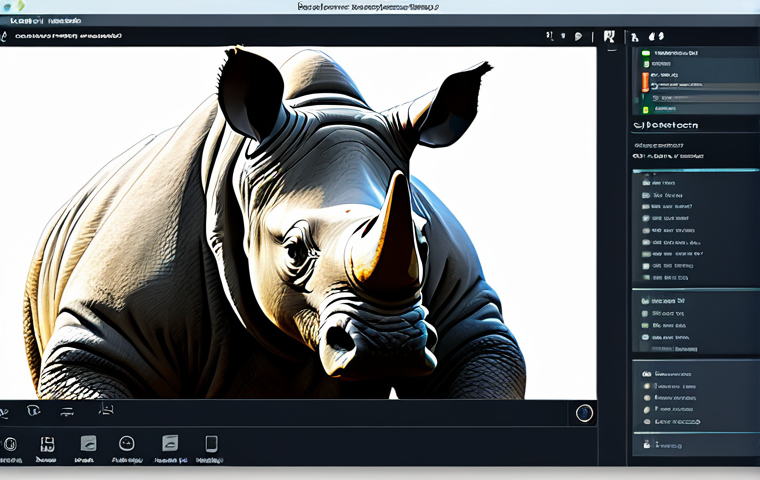Click the round ring icon at bottom-left
Screen dimensions: 760x480
pos(10,444)
